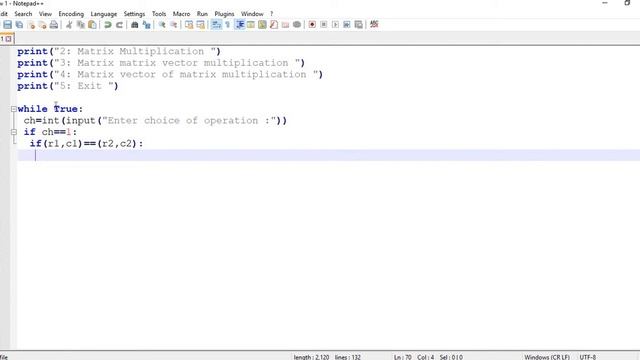This screenshot has width=640, height=360.
Task: Open the Search menu
Action: 23,14
